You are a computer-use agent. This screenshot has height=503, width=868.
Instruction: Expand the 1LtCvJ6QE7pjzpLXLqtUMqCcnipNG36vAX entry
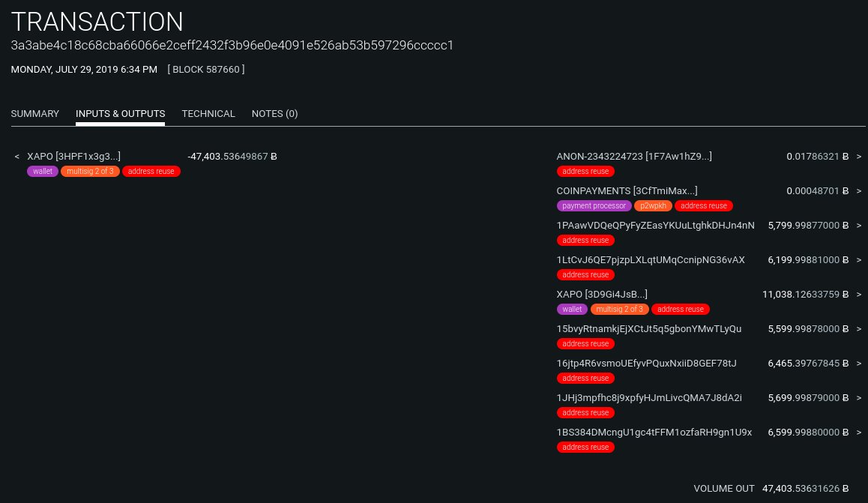pos(651,259)
